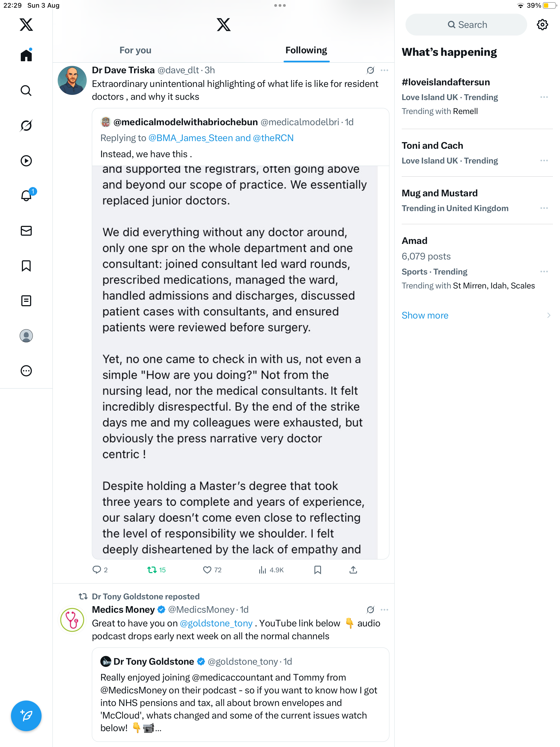Bookmark Dr Dave Triska's post
560x747 pixels.
[317, 570]
